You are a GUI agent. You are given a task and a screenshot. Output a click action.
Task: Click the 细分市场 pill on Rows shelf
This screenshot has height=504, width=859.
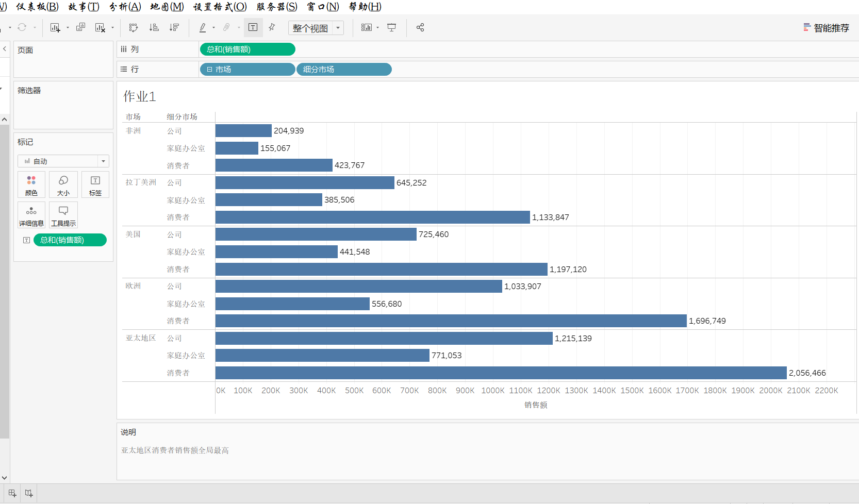click(344, 70)
